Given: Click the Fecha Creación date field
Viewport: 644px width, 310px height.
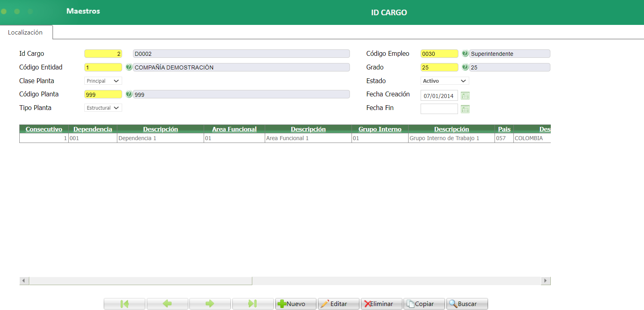Looking at the screenshot, I should (439, 96).
